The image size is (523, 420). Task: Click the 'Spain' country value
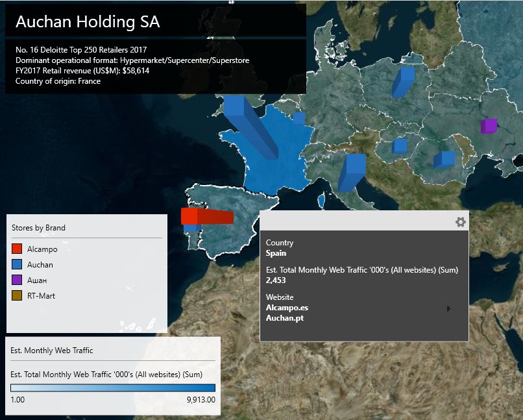[x=276, y=253]
